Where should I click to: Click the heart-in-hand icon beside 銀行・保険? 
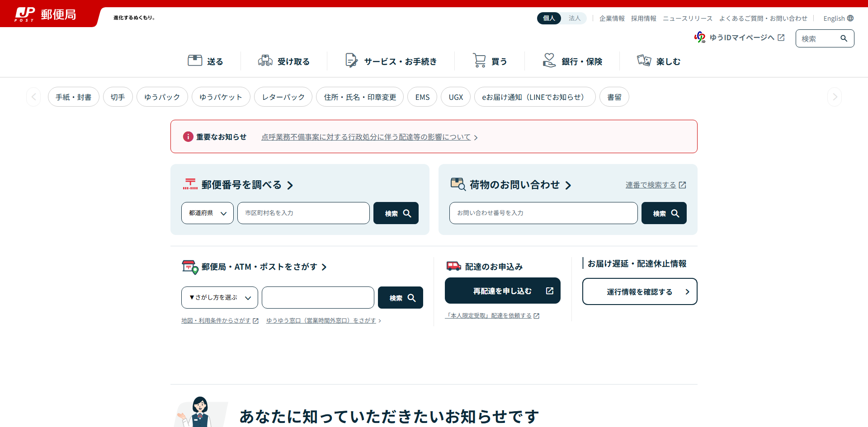(x=549, y=60)
